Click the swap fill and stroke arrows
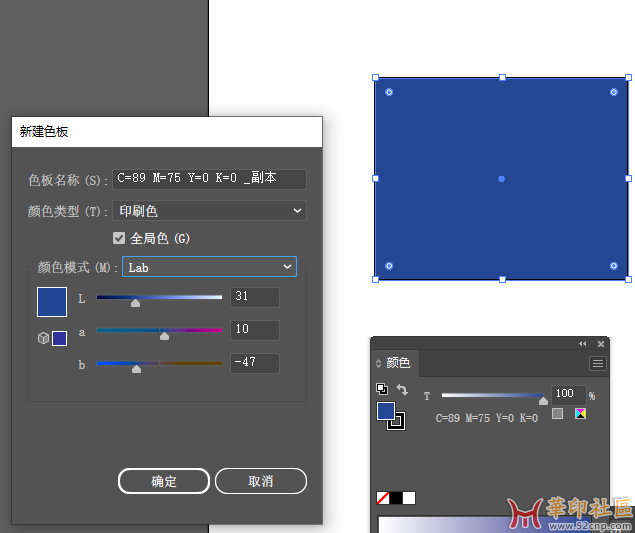This screenshot has height=533, width=635. click(402, 389)
